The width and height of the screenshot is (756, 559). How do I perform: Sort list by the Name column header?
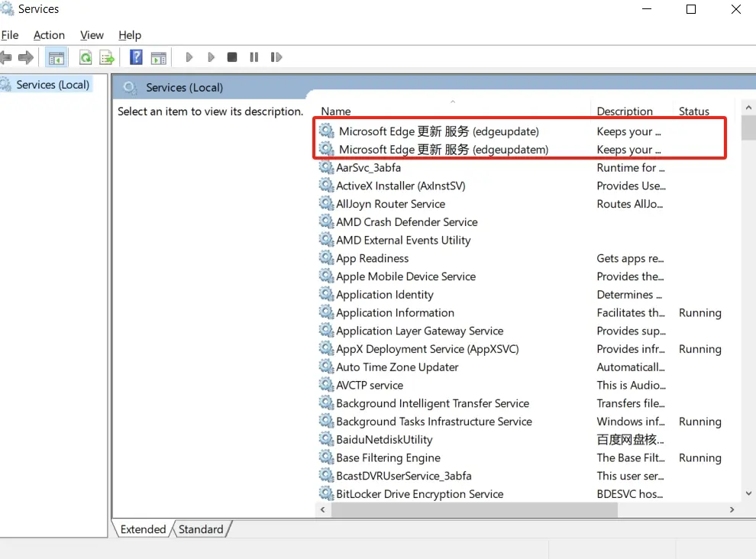[x=336, y=111]
